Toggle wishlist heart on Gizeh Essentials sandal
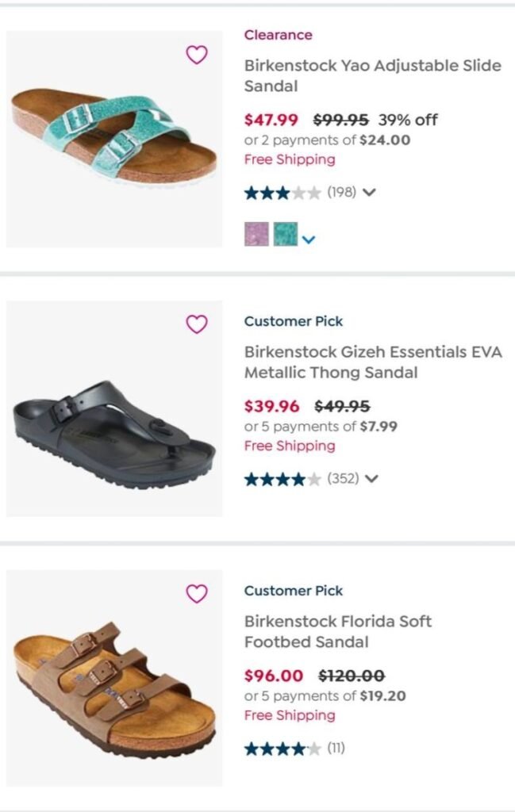515x812 pixels. click(x=196, y=324)
